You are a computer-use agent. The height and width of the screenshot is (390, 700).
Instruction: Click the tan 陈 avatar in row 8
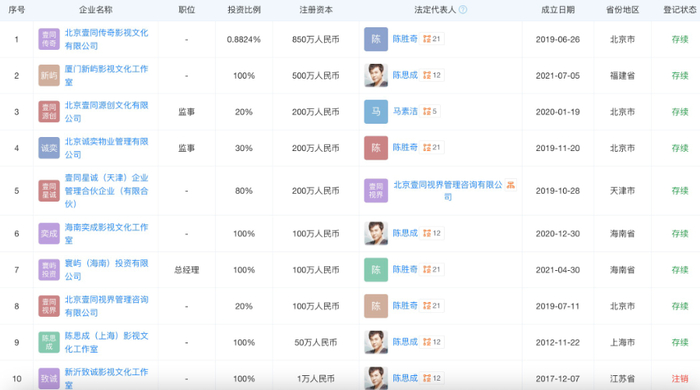[376, 306]
